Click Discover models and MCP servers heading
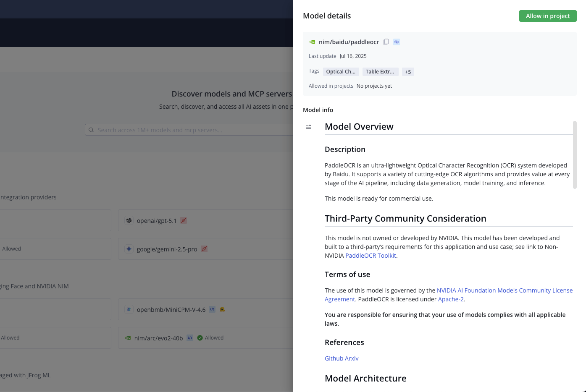Screen dimensions: 586x392 point(232,94)
